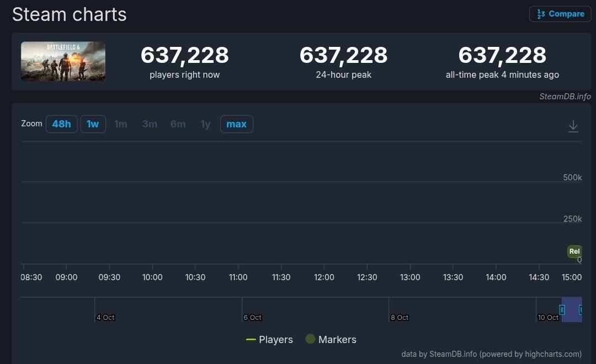
Task: Grab the right navigator range handle
Action: (581, 309)
